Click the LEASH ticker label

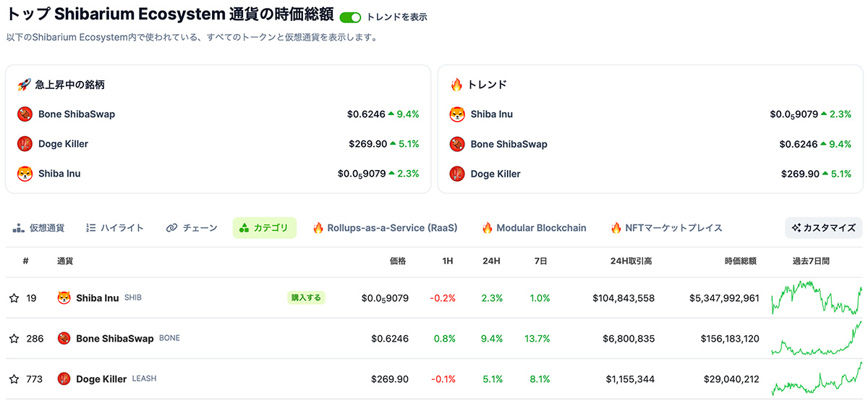coord(144,379)
